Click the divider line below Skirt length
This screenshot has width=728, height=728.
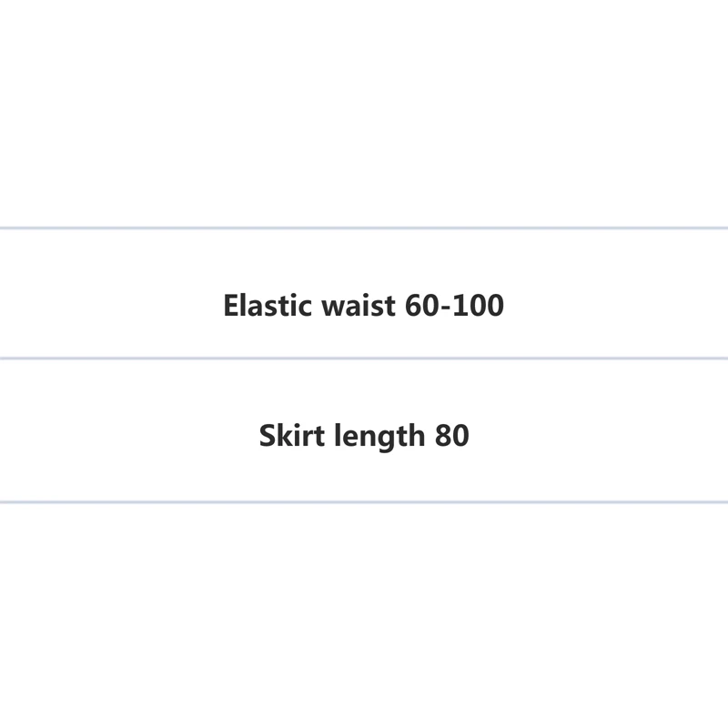point(364,501)
